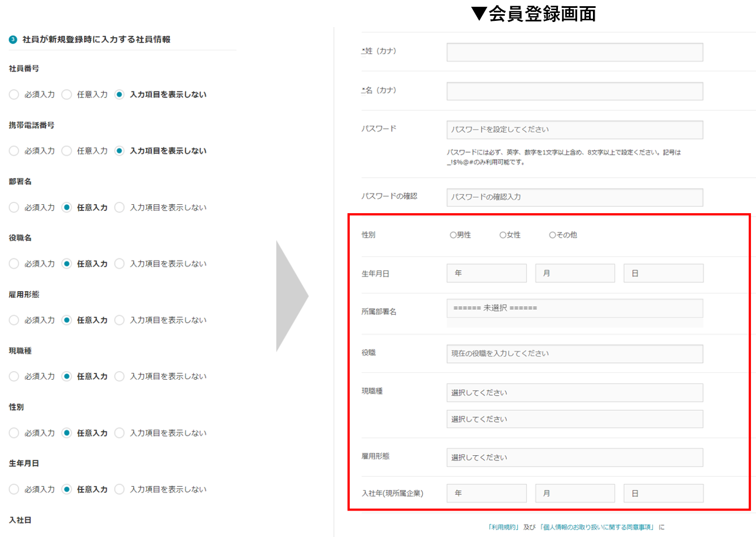The height and width of the screenshot is (537, 756).
Task: Choose 入力項目を表示しない for 部署名
Action: (x=119, y=208)
